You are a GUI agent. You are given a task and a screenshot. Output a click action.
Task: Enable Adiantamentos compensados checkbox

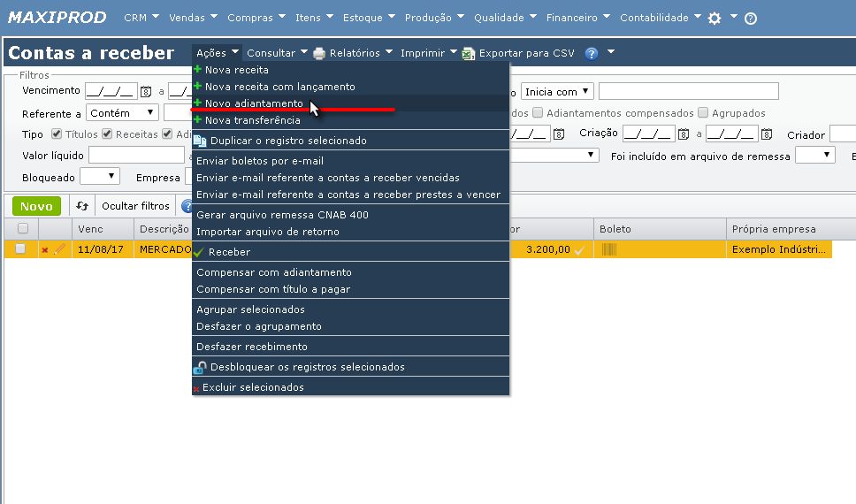[538, 112]
